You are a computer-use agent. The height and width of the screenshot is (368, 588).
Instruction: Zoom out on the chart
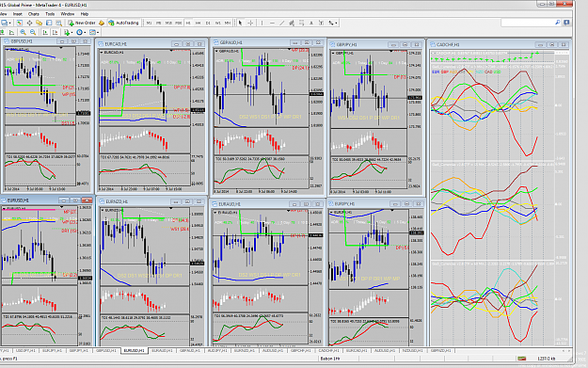(33, 32)
